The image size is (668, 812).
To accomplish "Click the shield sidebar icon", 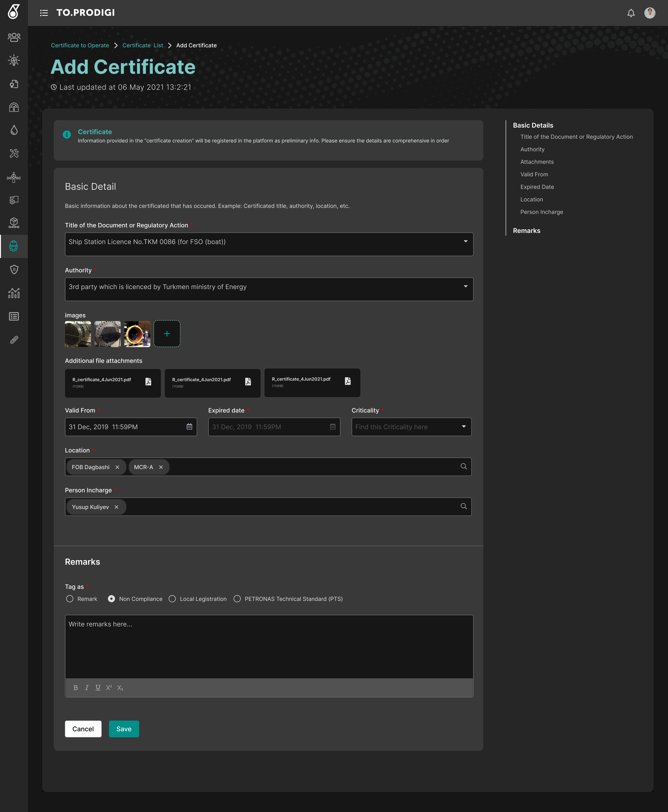I will click(x=14, y=269).
